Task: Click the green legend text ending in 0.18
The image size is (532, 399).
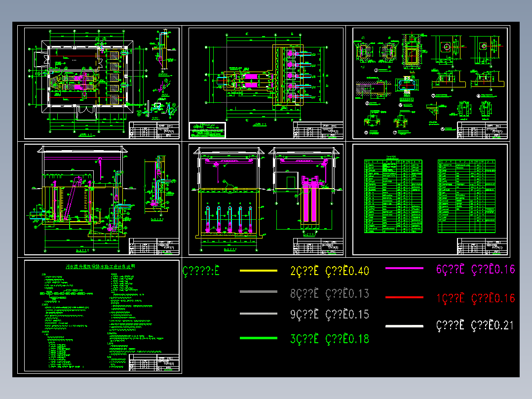Action: [330, 339]
